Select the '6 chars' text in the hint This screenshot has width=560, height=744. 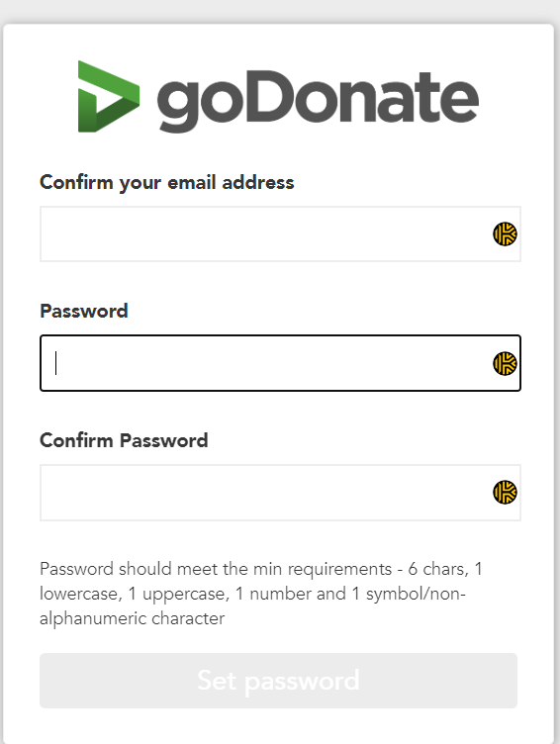coord(436,569)
